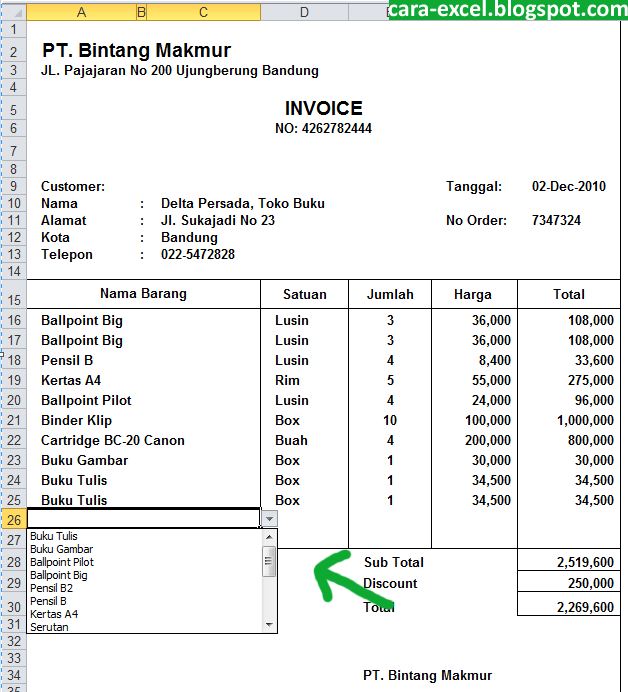628x692 pixels.
Task: Select column C header
Action: coord(203,12)
